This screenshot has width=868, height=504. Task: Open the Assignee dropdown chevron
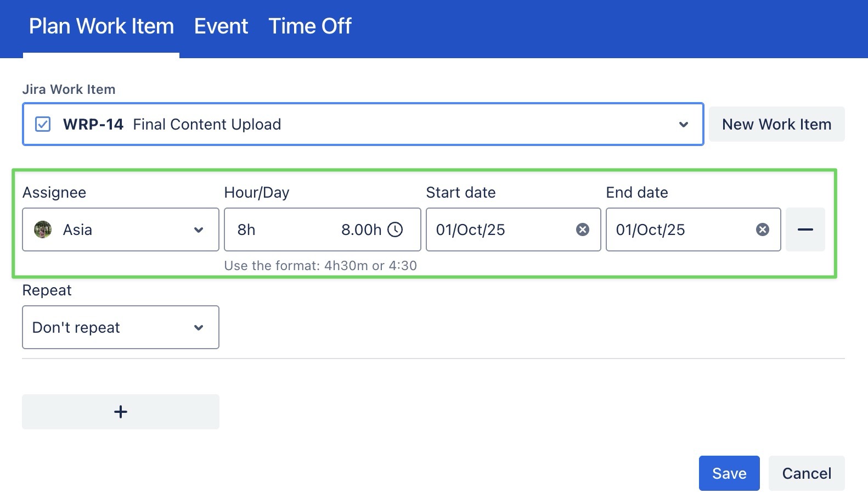point(199,230)
